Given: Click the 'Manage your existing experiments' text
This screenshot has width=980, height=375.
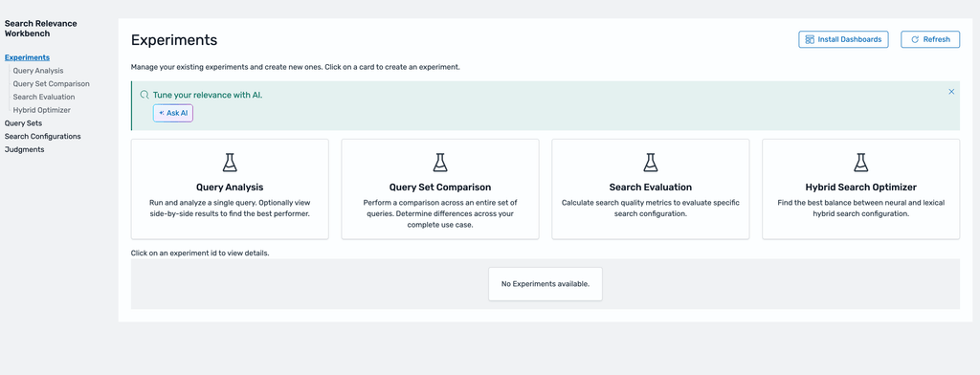Looking at the screenshot, I should (x=296, y=67).
